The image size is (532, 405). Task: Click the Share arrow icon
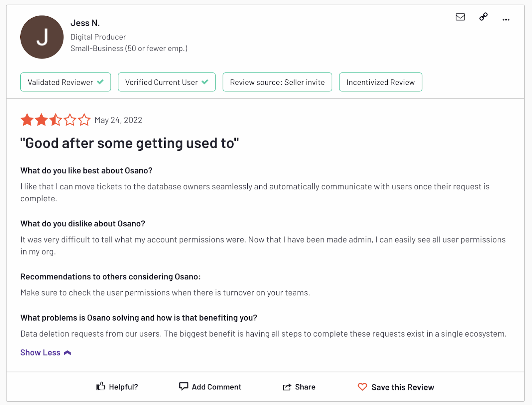287,387
